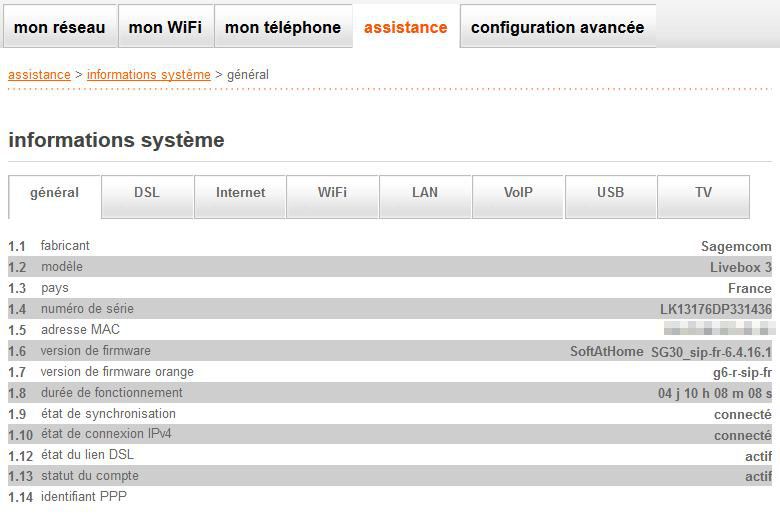This screenshot has width=780, height=513.
Task: Open the configuration avancée tab
Action: pos(557,27)
